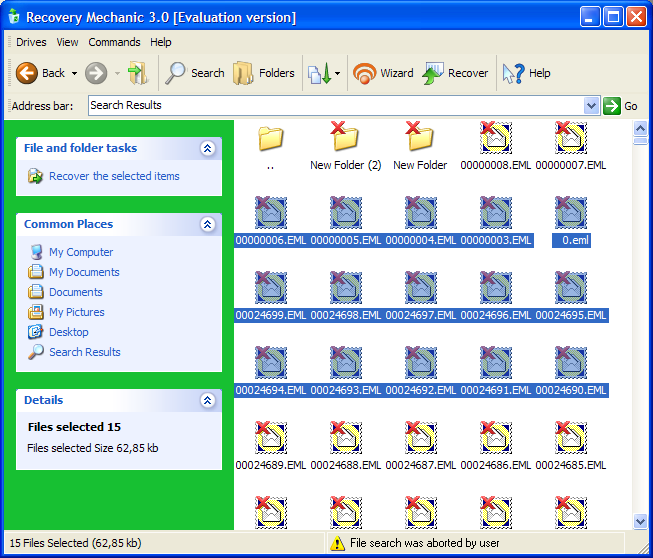Screen dimensions: 653x558
Task: Click '15 Files Selected (62,85 kb)' status text
Action: coord(75,543)
